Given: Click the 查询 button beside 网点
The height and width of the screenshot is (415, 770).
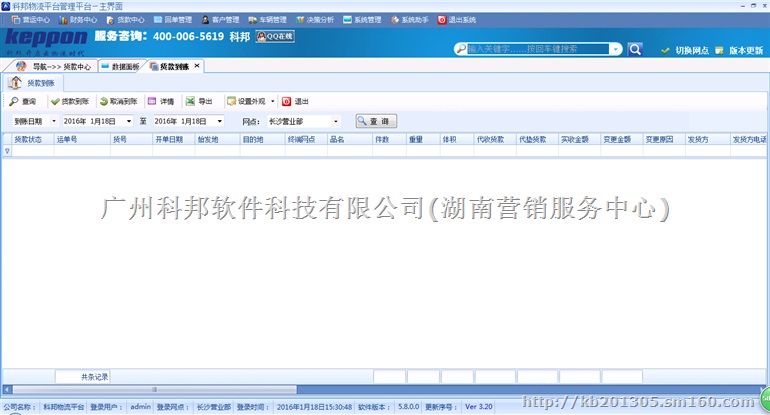Looking at the screenshot, I should 376,121.
